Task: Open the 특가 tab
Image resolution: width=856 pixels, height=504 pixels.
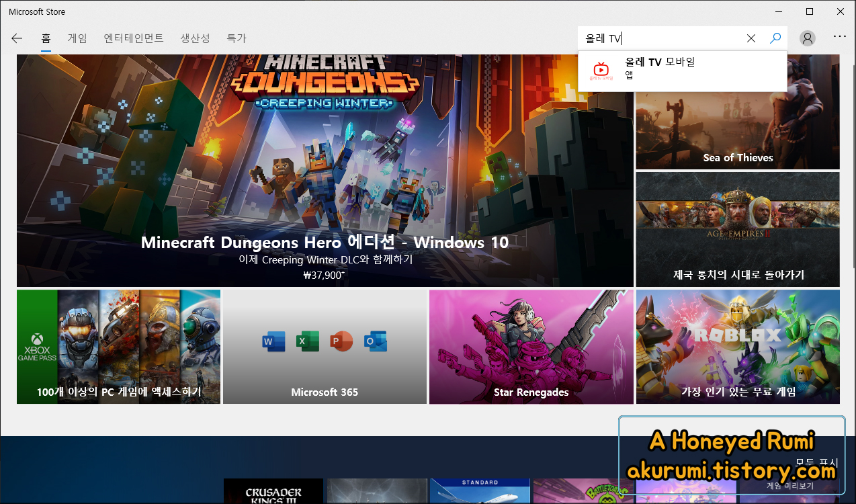Action: tap(237, 38)
